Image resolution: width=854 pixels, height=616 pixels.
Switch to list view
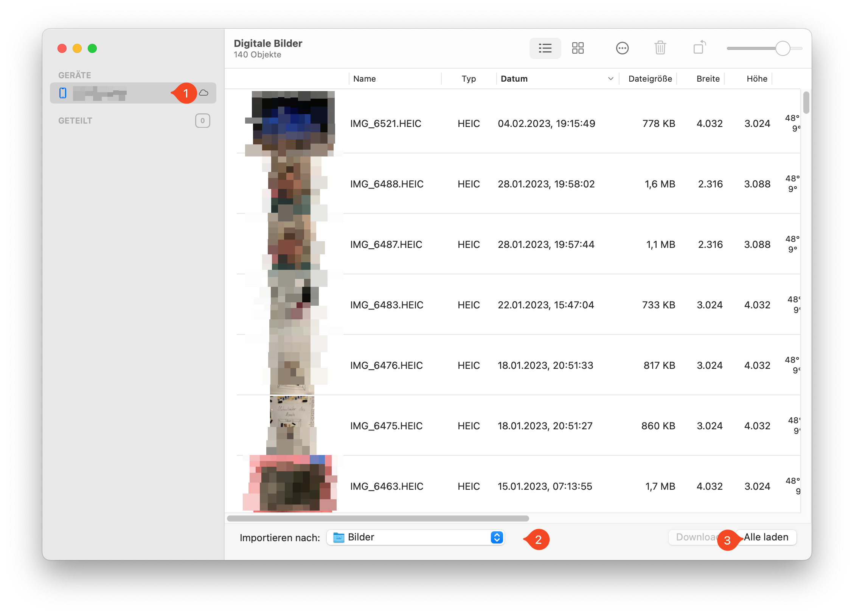(545, 48)
